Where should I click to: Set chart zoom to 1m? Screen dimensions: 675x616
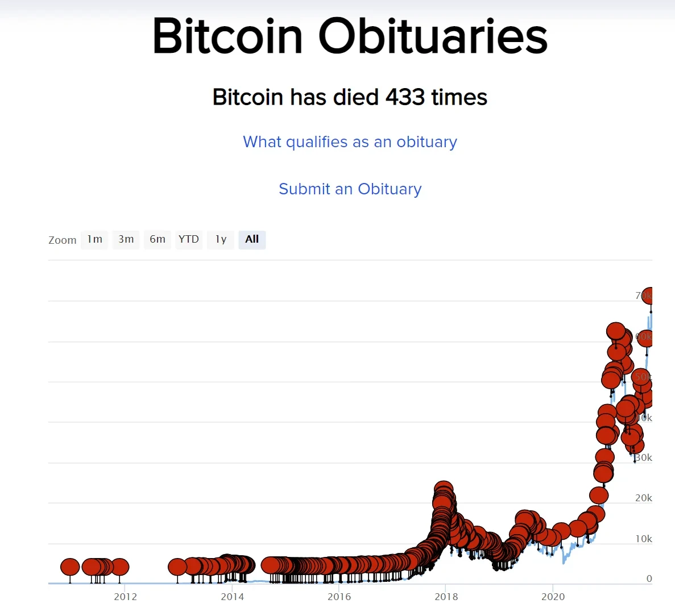click(x=94, y=239)
